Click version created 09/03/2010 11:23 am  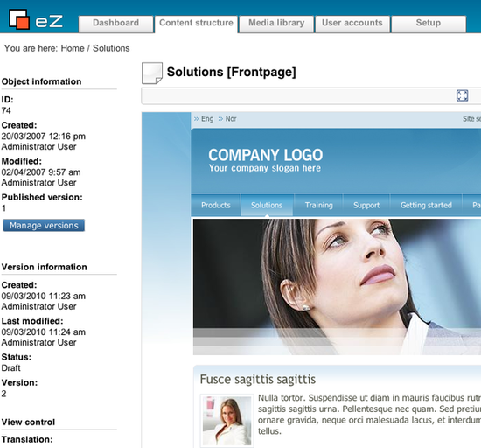click(x=43, y=296)
